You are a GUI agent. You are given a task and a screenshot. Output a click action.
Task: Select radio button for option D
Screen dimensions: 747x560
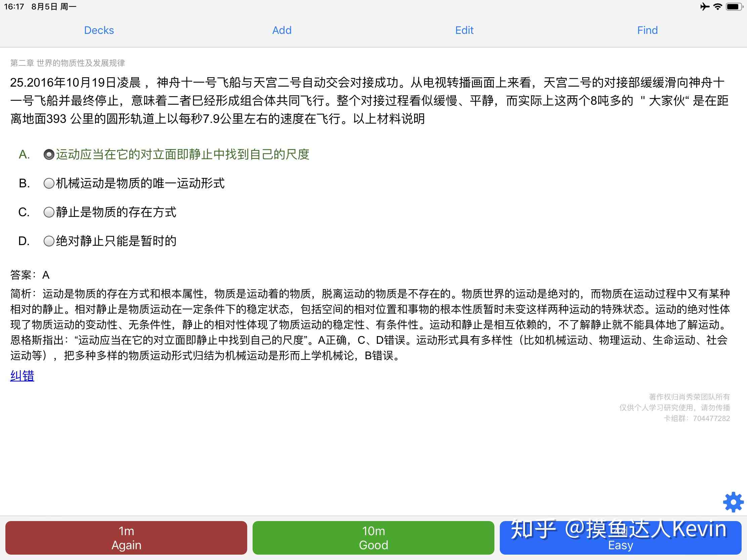(49, 241)
